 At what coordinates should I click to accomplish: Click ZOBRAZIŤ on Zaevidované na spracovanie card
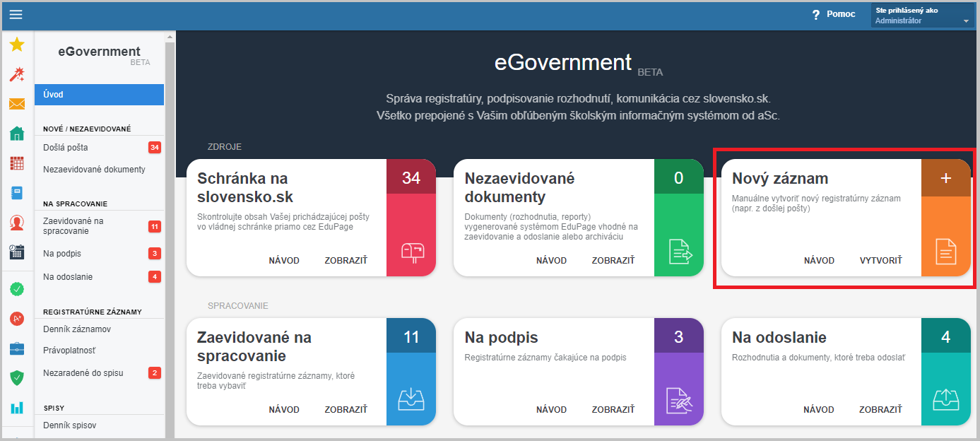(346, 410)
